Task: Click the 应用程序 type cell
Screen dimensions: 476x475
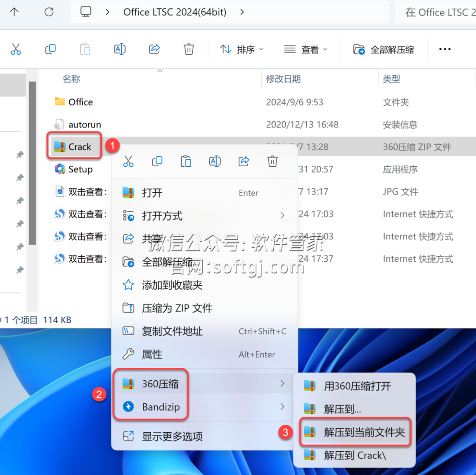Action: pyautogui.click(x=400, y=169)
